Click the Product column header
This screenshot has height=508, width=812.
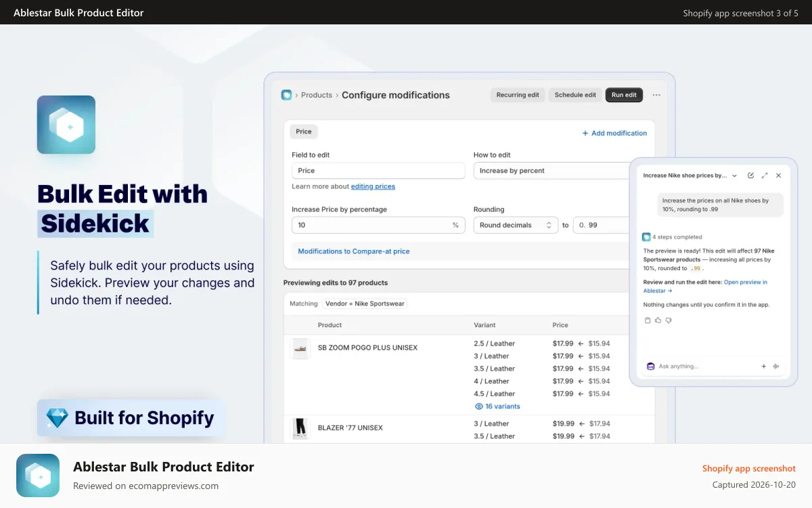pyautogui.click(x=330, y=325)
